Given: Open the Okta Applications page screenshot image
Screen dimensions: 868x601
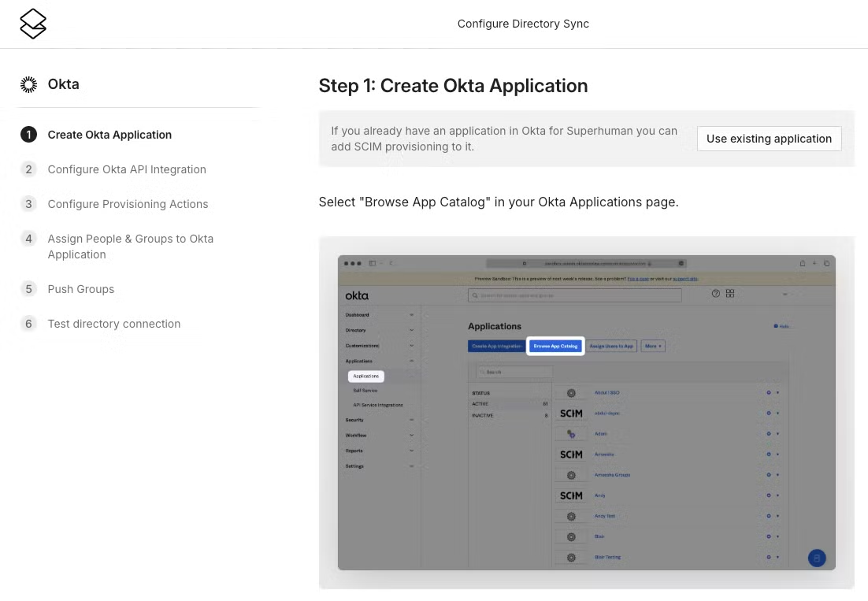Looking at the screenshot, I should point(587,413).
